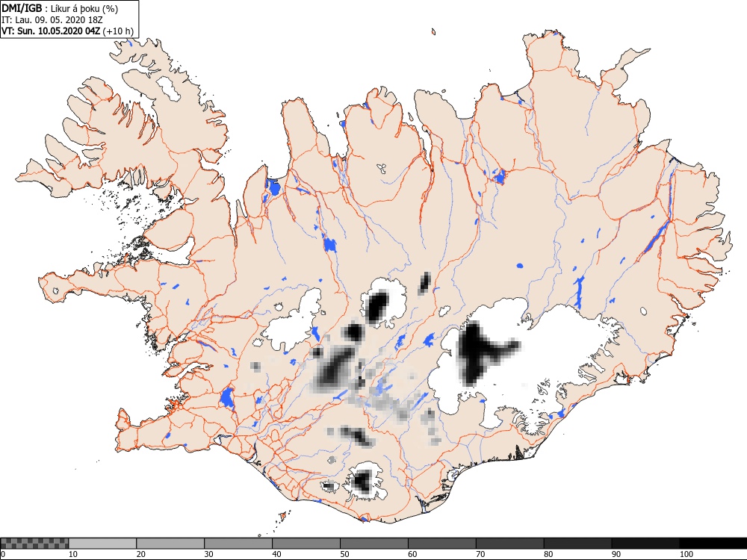Viewport: 747px width, 560px height.
Task: Click the 70-80 dark legend swatch
Action: (509, 544)
